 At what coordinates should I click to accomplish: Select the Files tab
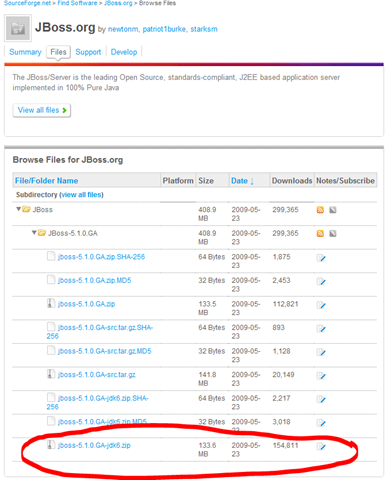coord(58,52)
